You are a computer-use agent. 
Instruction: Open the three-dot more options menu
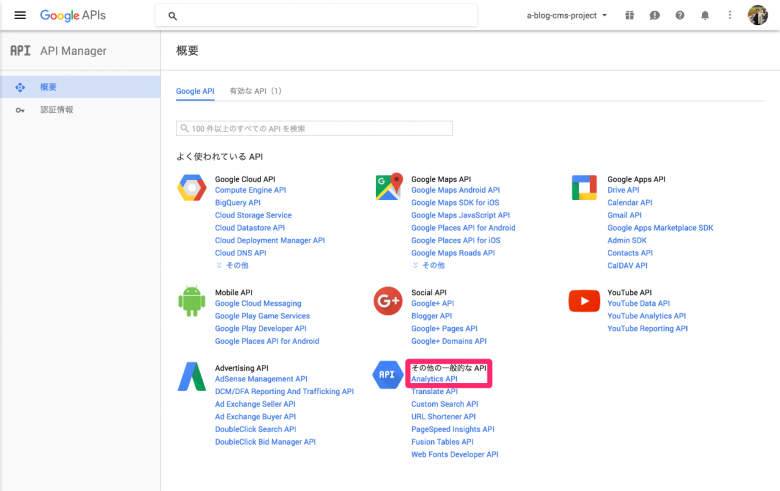coord(730,15)
